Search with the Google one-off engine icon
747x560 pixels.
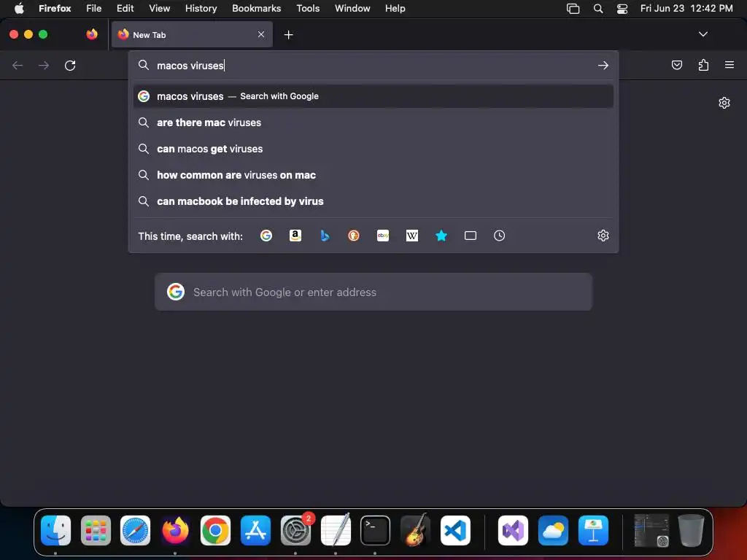(x=266, y=236)
